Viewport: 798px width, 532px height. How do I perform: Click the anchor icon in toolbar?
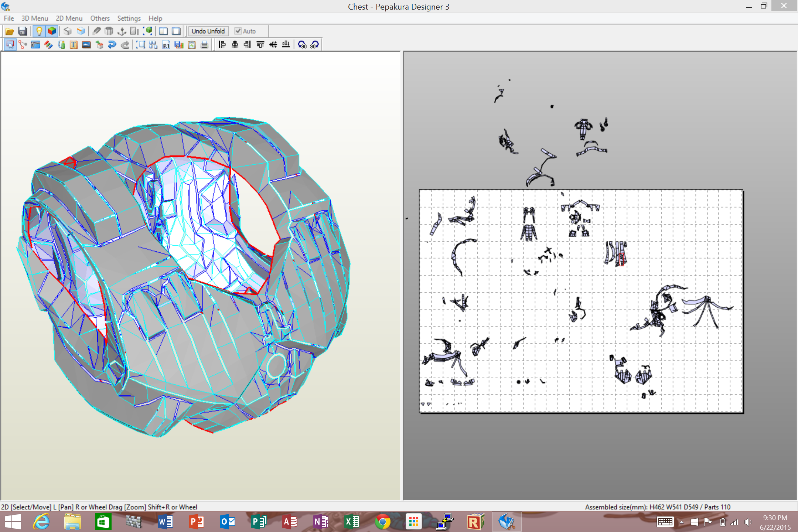122,31
